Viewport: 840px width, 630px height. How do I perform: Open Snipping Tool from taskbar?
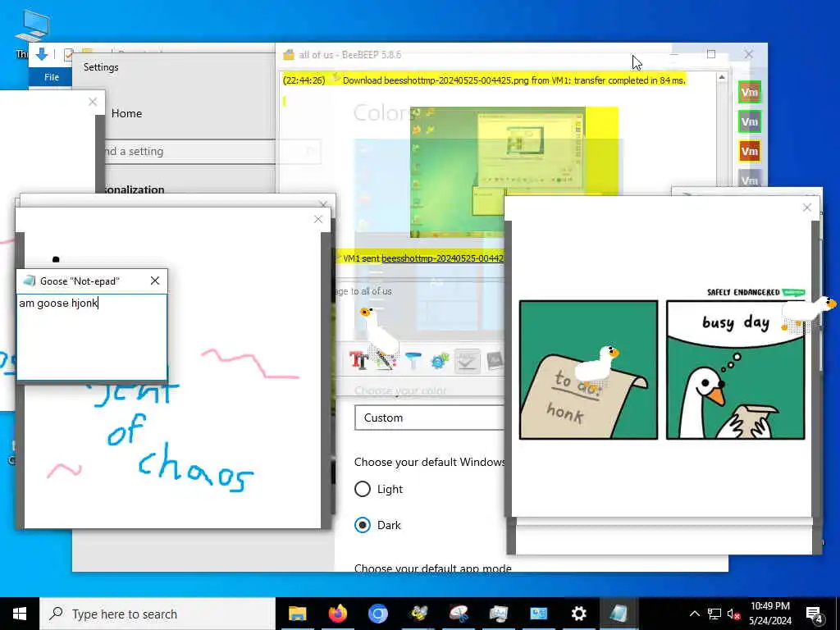pyautogui.click(x=459, y=614)
